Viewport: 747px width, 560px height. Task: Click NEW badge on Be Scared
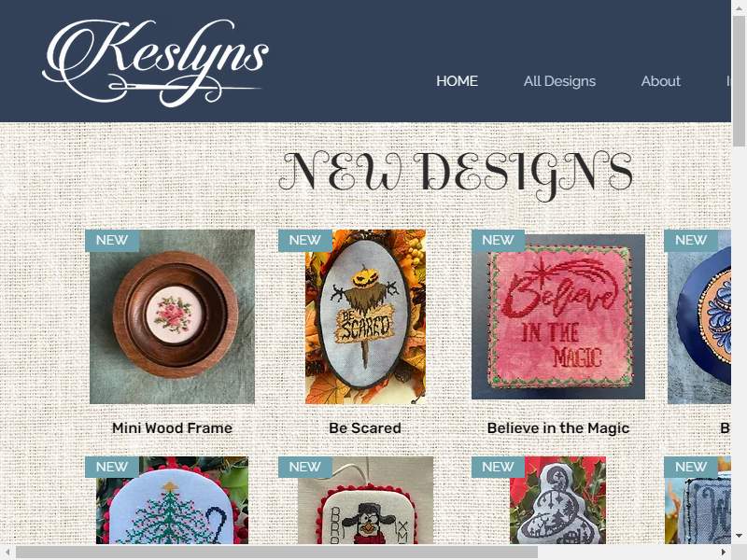point(305,240)
